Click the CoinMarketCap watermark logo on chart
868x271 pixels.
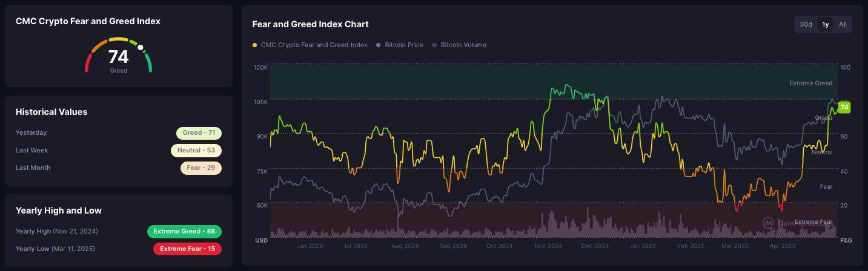tap(768, 223)
